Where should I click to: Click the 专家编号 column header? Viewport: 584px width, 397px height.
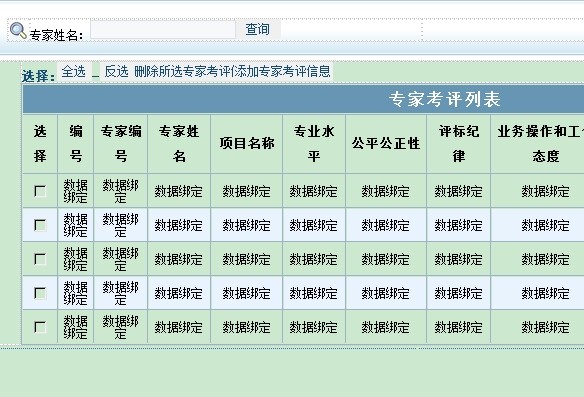[121, 144]
